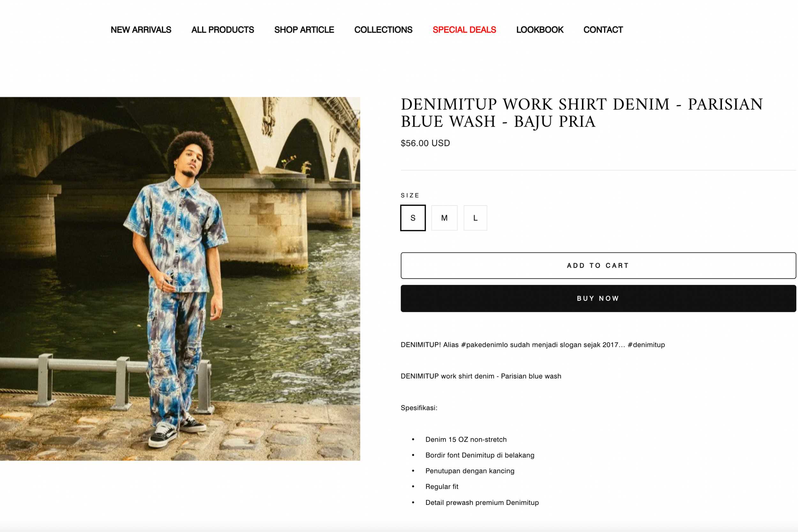Click the Denim 15 OZ non-stretch bullet
Viewport: 798px width, 532px height.
tap(466, 439)
